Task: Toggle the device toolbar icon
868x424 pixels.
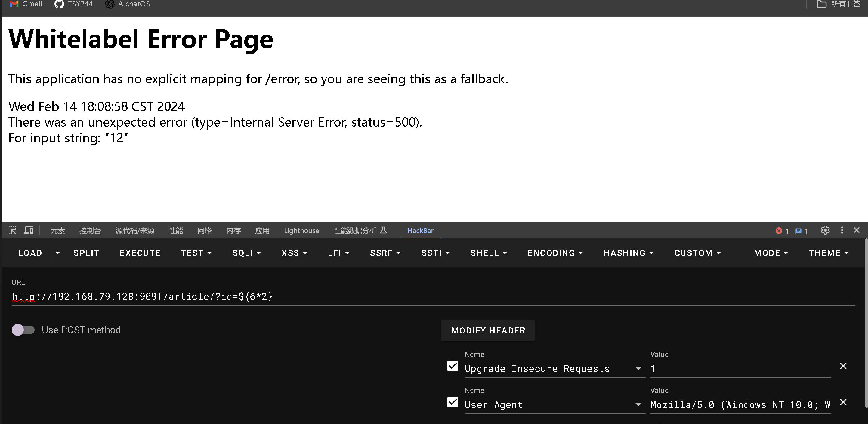Action: pos(29,230)
